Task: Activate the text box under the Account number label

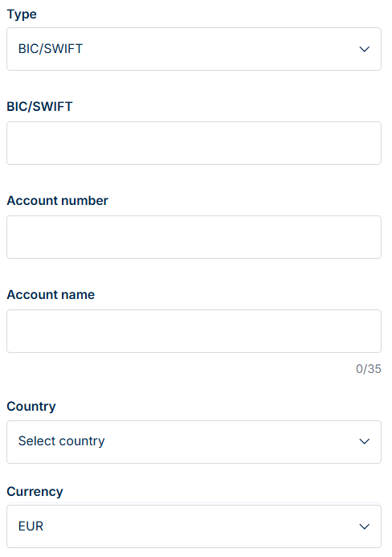Action: (194, 237)
